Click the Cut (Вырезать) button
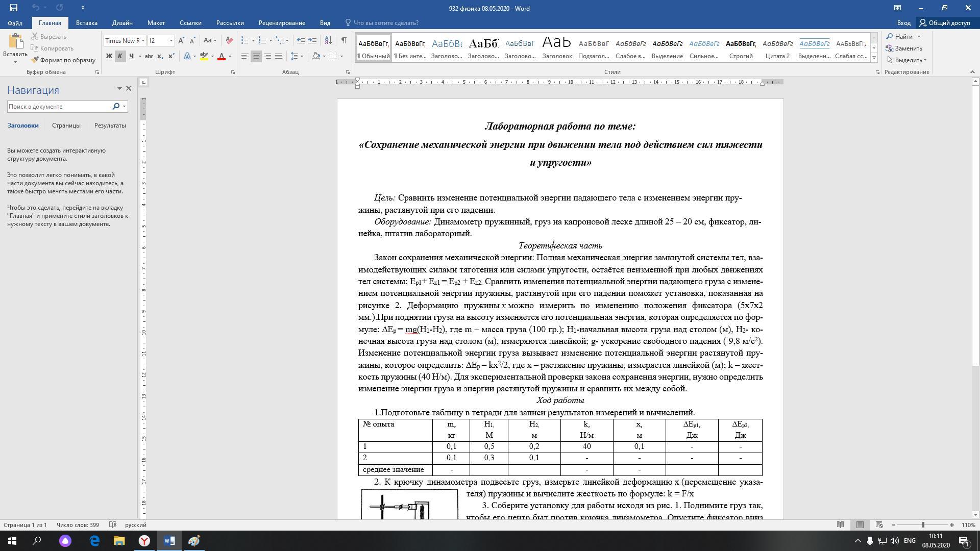The width and height of the screenshot is (980, 551). click(49, 37)
